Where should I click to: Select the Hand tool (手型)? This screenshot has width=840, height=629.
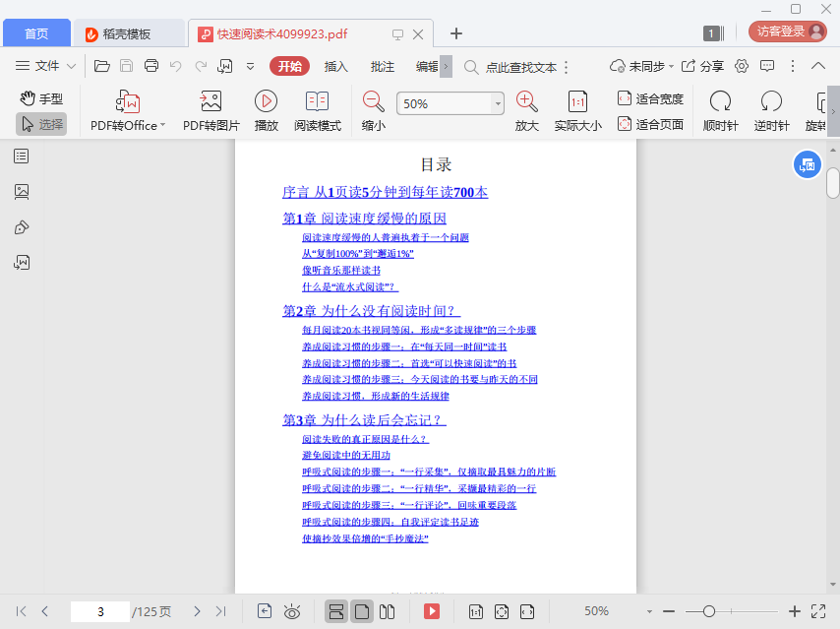coord(41,98)
